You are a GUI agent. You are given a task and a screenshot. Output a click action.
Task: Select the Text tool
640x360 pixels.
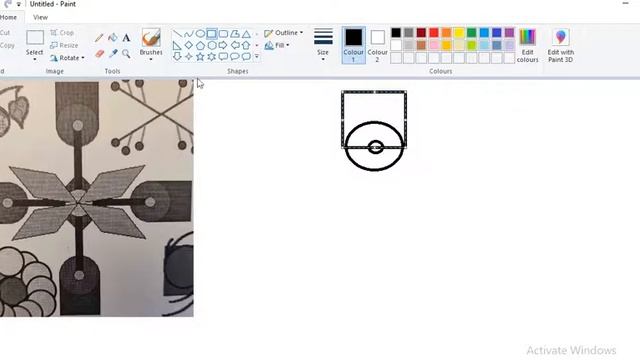[126, 38]
